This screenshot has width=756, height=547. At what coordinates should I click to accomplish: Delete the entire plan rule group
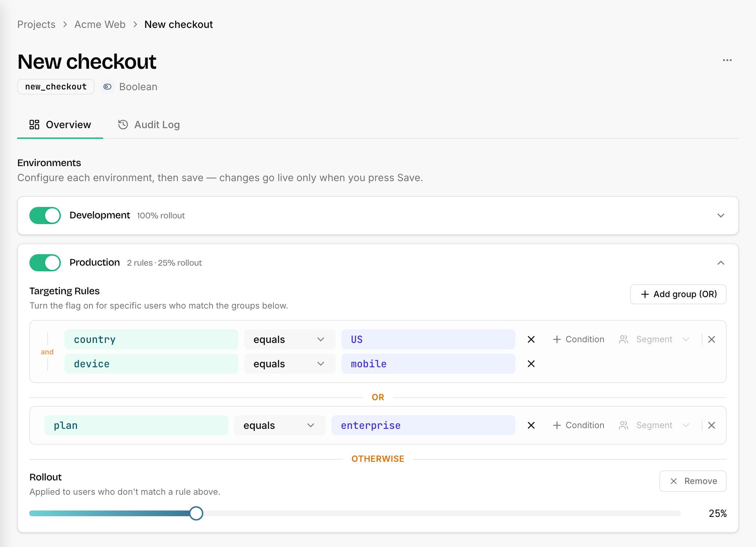(x=712, y=425)
